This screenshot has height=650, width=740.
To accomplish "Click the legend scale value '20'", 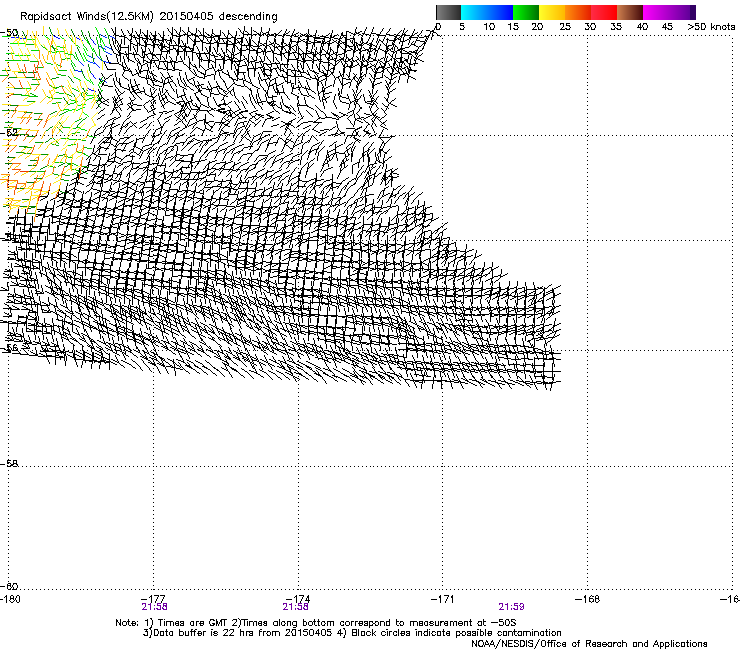I will 537,27.
